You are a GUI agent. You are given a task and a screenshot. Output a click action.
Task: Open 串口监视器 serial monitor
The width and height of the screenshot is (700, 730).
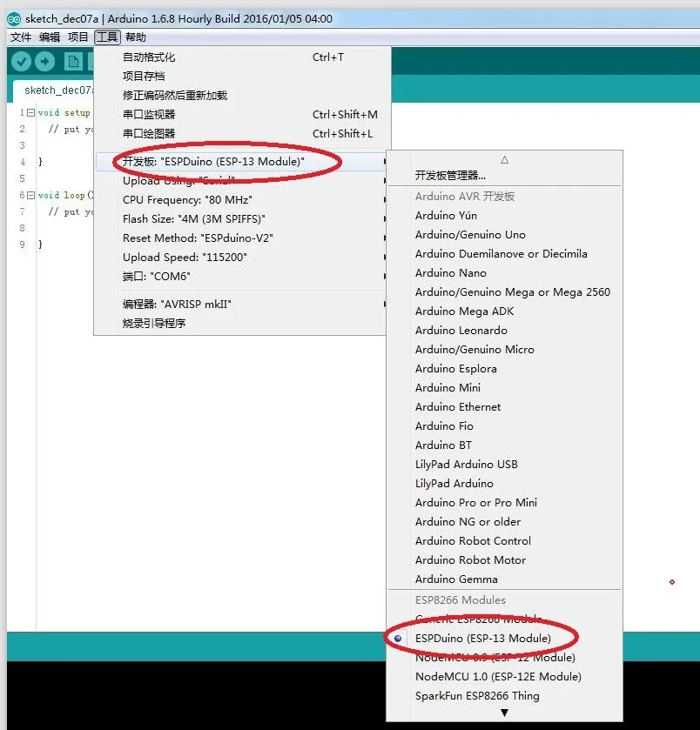tap(242, 115)
